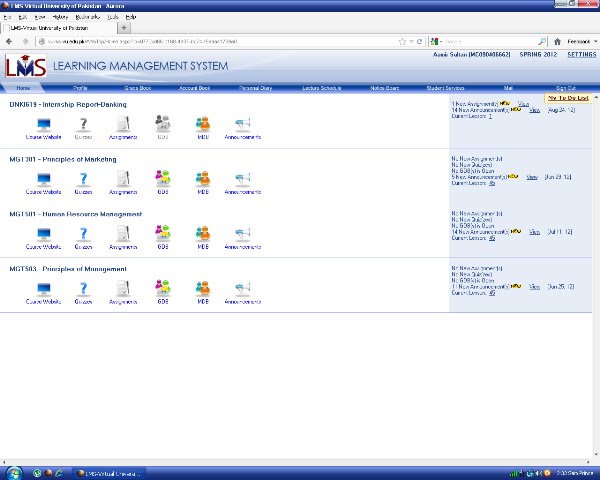Viewport: 600px width, 480px height.
Task: Open Quizzes icon under BNK619 course
Action: click(x=83, y=128)
